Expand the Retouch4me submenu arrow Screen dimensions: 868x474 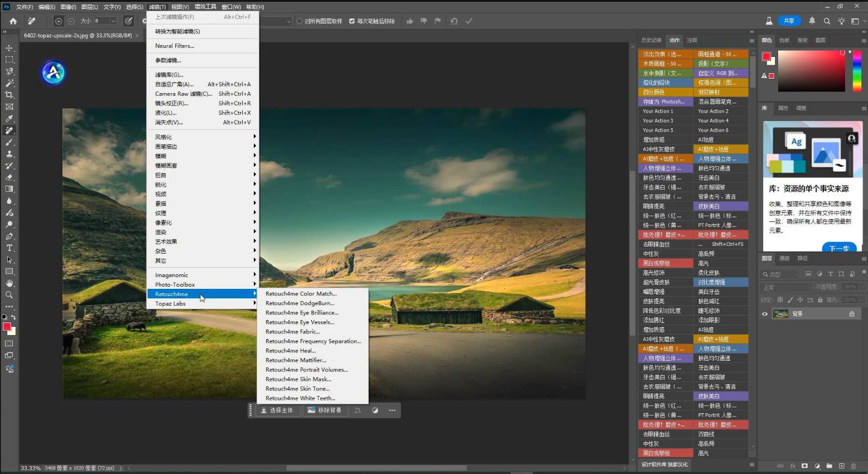(x=255, y=293)
